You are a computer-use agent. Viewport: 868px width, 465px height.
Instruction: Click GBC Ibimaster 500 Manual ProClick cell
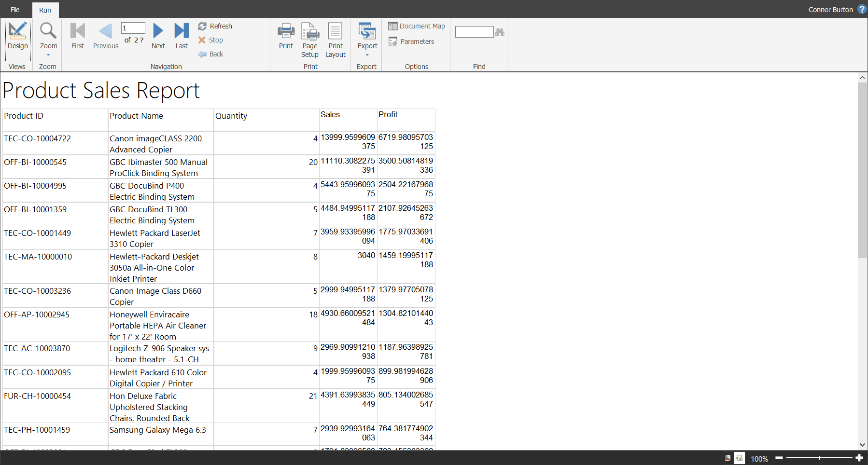[x=161, y=167]
